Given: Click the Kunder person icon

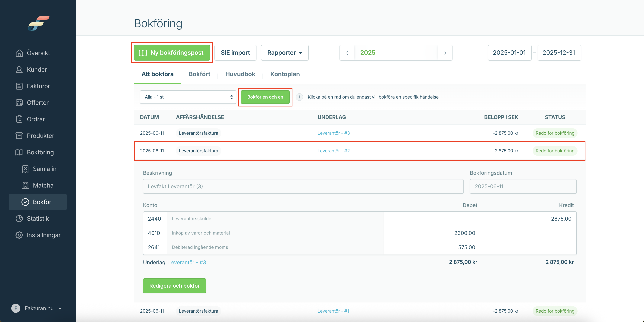Looking at the screenshot, I should pyautogui.click(x=19, y=69).
